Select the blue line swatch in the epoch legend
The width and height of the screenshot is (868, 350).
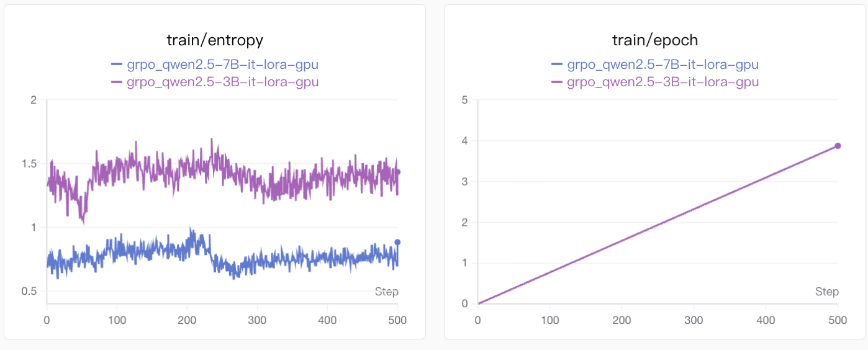[x=557, y=64]
